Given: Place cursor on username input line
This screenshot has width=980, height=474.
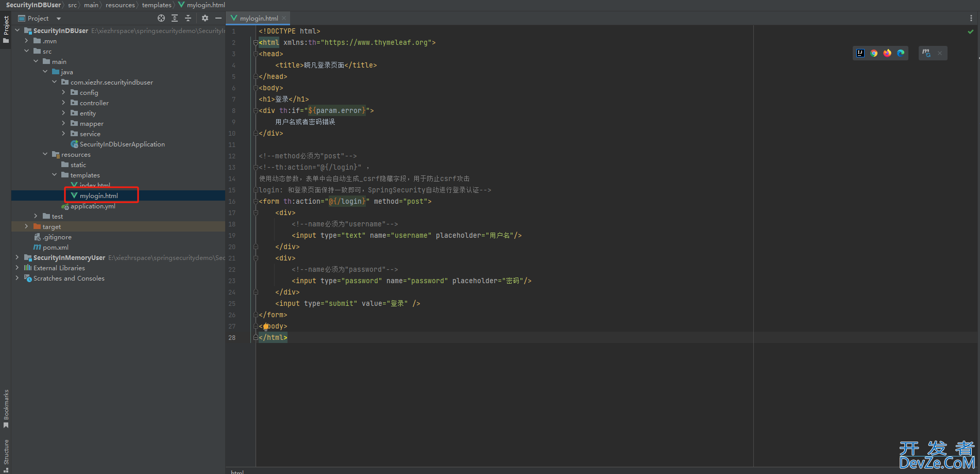Looking at the screenshot, I should coord(407,236).
